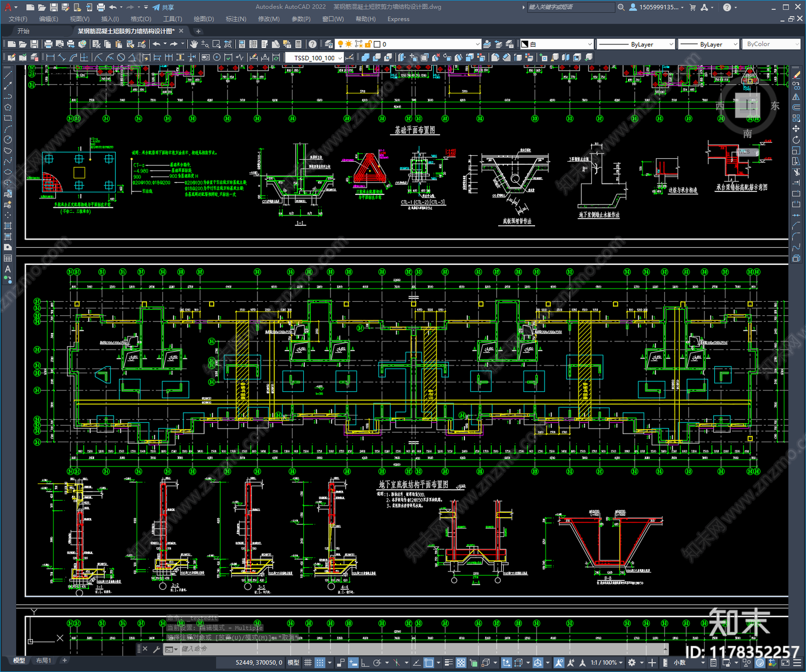The image size is (806, 672).
Task: Open the 1:1 / 100% annotation scale dropdown
Action: (x=607, y=662)
